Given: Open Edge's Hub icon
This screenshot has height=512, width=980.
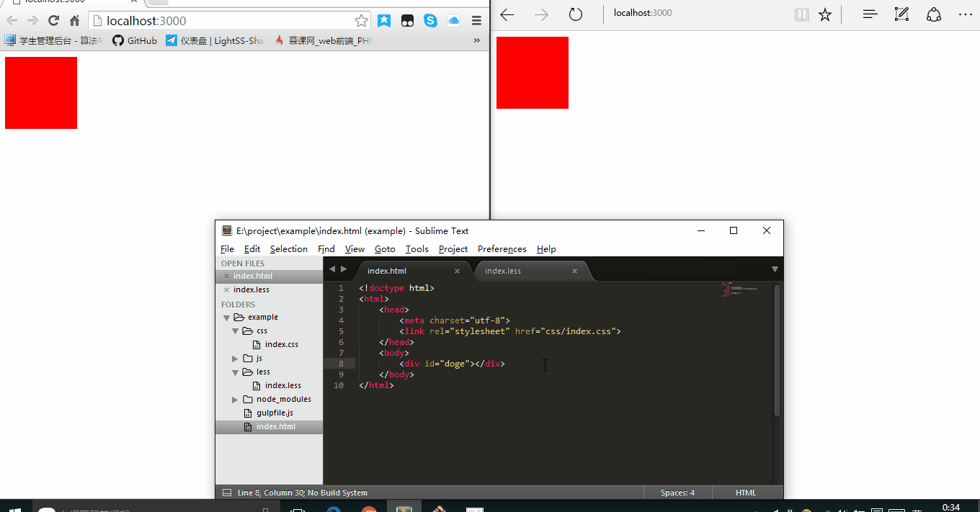Looking at the screenshot, I should (x=870, y=14).
